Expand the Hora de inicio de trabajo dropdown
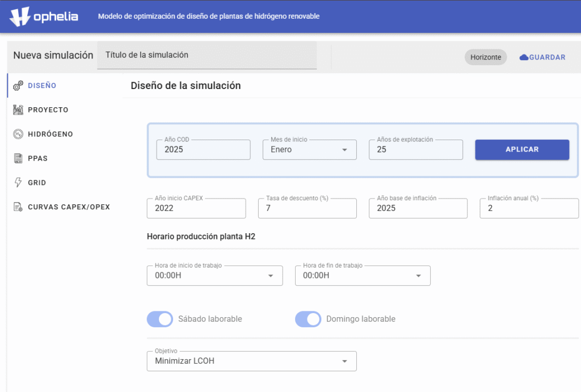This screenshot has height=392, width=581. [214, 276]
